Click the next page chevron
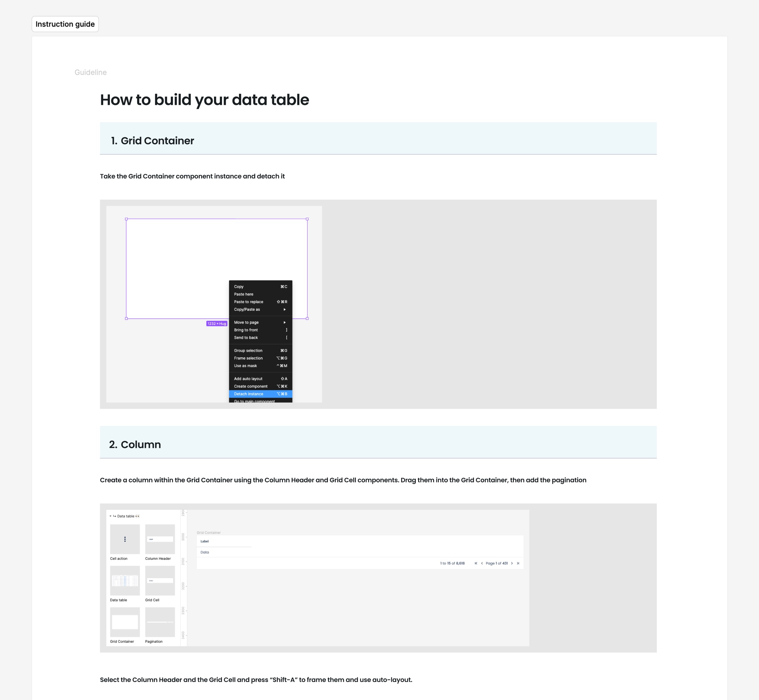This screenshot has height=700, width=759. point(512,563)
